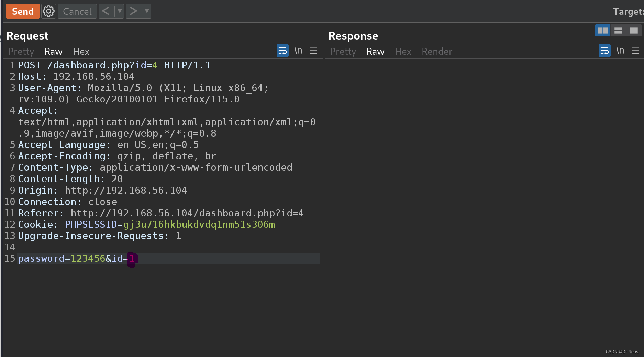Click the Host: 192.168.56.104 header line

pos(76,77)
